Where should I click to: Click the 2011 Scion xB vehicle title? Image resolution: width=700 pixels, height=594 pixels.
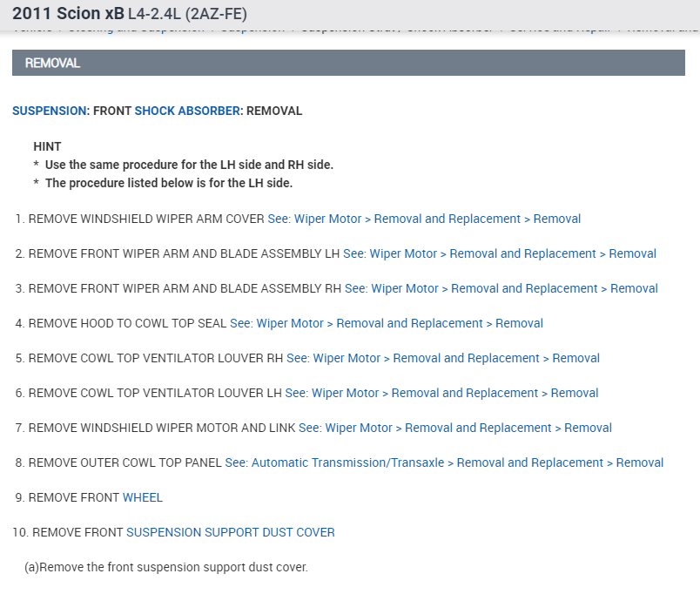pyautogui.click(x=68, y=15)
